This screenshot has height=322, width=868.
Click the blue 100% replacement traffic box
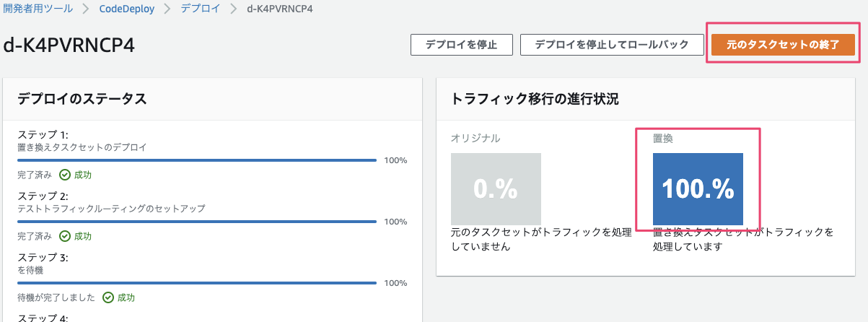pyautogui.click(x=698, y=188)
